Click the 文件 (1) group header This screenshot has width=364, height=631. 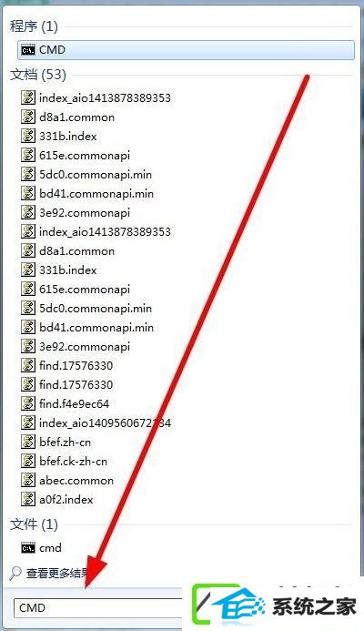pyautogui.click(x=35, y=524)
